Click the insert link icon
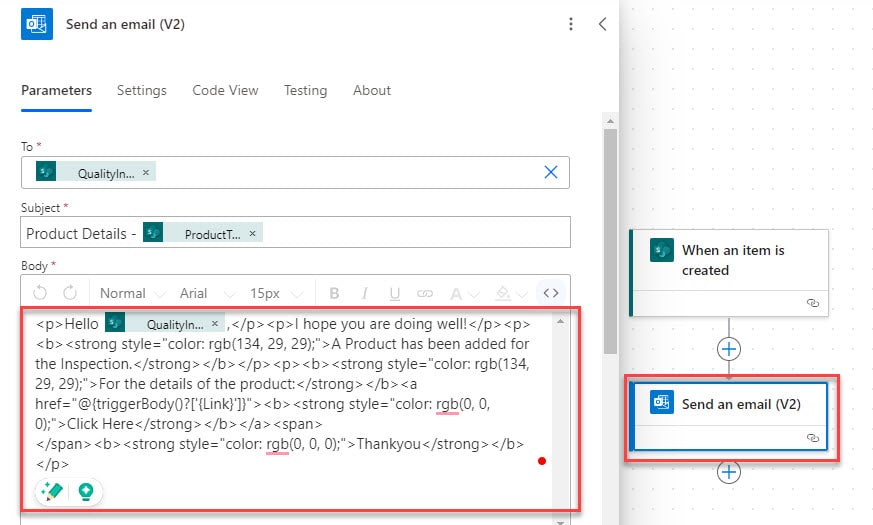 click(x=425, y=293)
